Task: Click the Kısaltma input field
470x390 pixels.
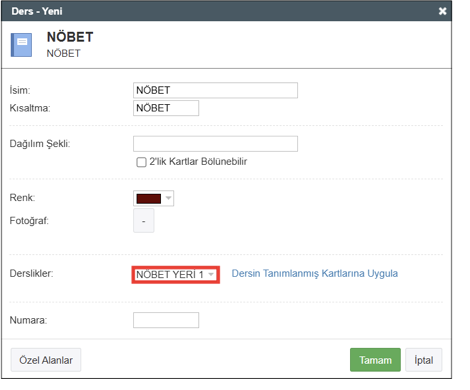Action: point(166,108)
